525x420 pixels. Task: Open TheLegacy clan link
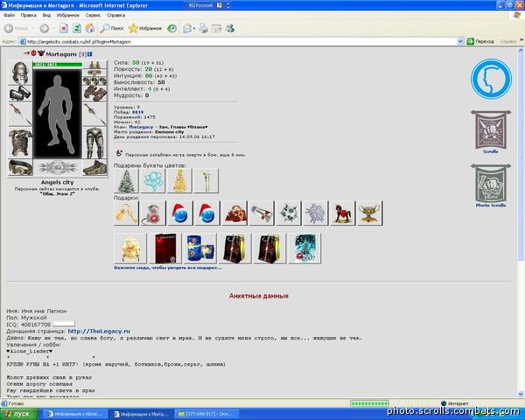point(141,127)
